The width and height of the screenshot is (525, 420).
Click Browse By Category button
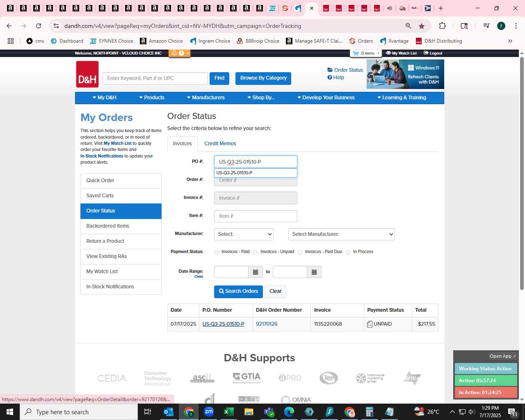[x=263, y=78]
